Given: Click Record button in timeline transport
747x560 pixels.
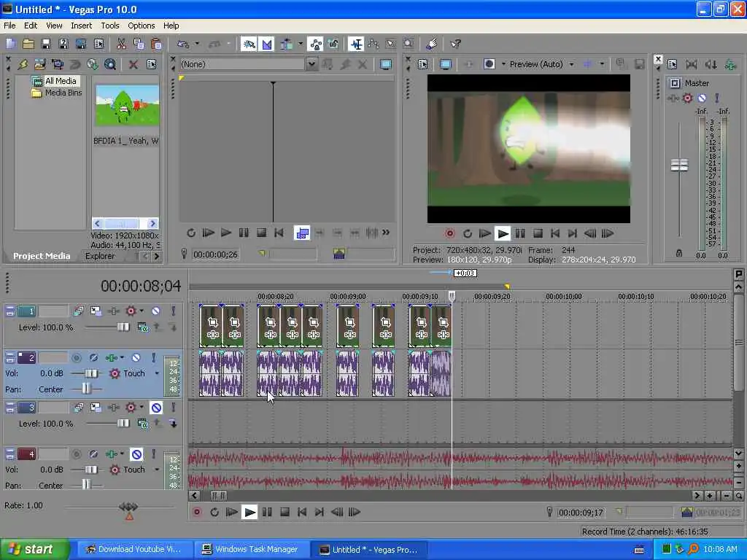Looking at the screenshot, I should coord(197,512).
